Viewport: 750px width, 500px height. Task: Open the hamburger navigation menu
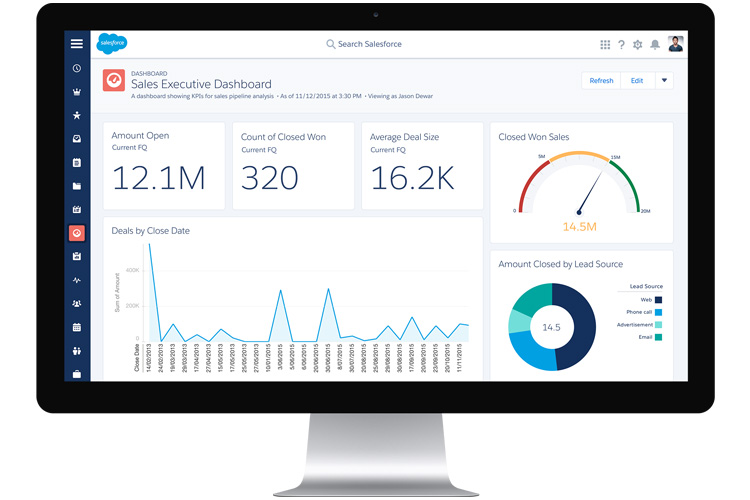pyautogui.click(x=77, y=44)
